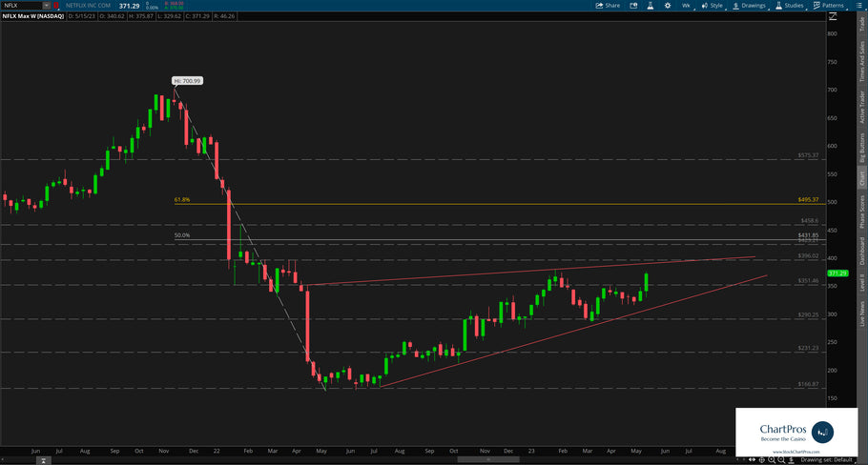Open the Live News sidebar tab
This screenshot has height=465, width=868.
tap(862, 313)
